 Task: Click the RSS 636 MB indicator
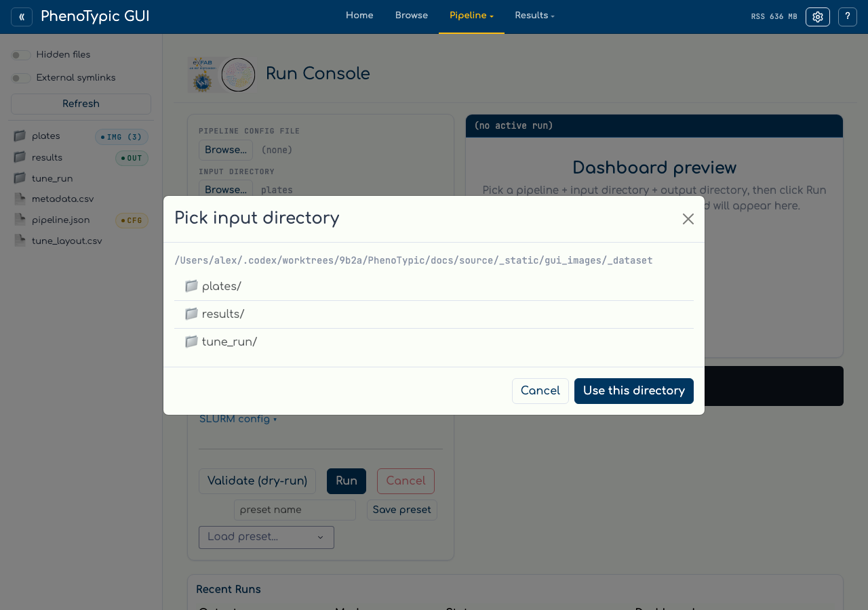click(774, 17)
